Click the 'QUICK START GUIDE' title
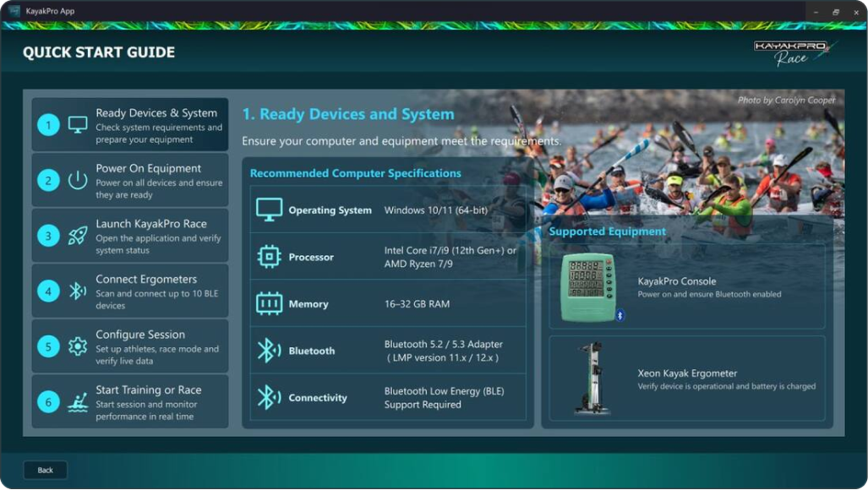Screen dimensions: 868x490 click(x=99, y=52)
